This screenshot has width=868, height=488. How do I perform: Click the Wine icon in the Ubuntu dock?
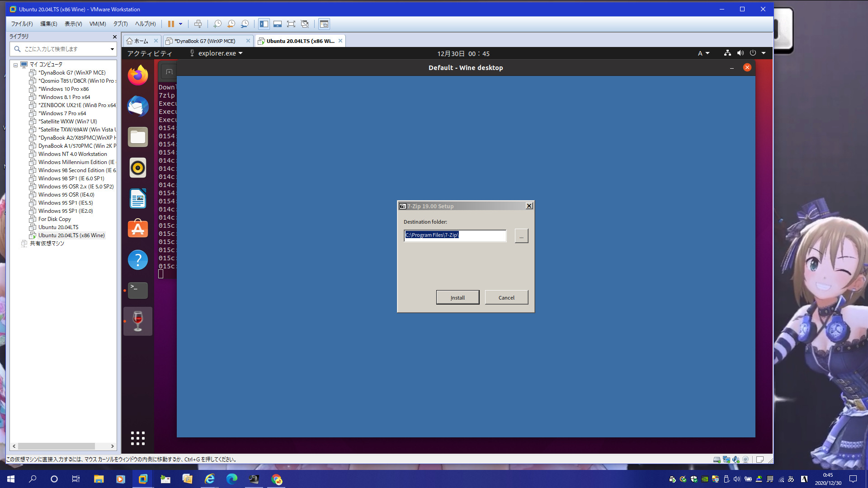pos(138,321)
